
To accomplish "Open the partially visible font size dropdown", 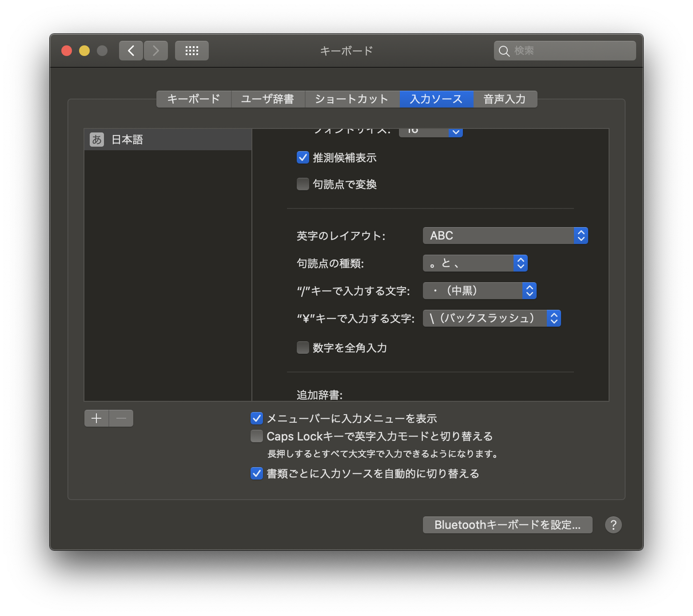I will click(x=431, y=132).
